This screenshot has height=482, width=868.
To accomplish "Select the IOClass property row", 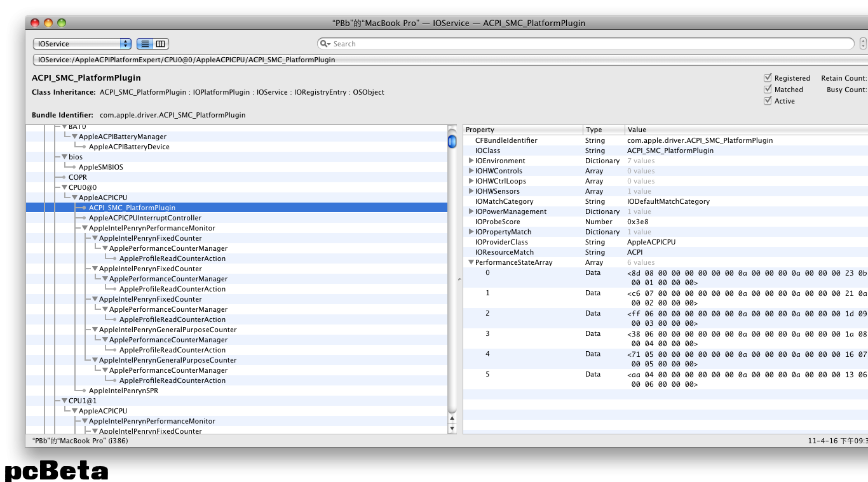I will 665,151.
